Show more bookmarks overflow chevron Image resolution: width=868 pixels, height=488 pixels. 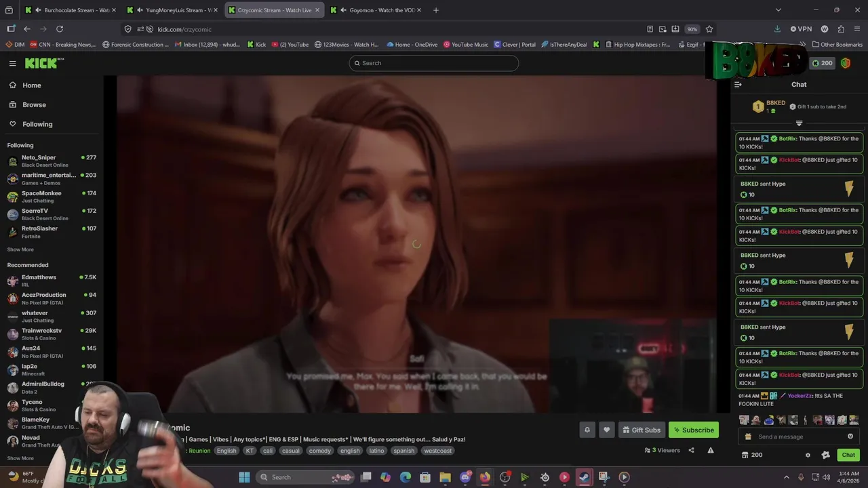click(x=804, y=45)
